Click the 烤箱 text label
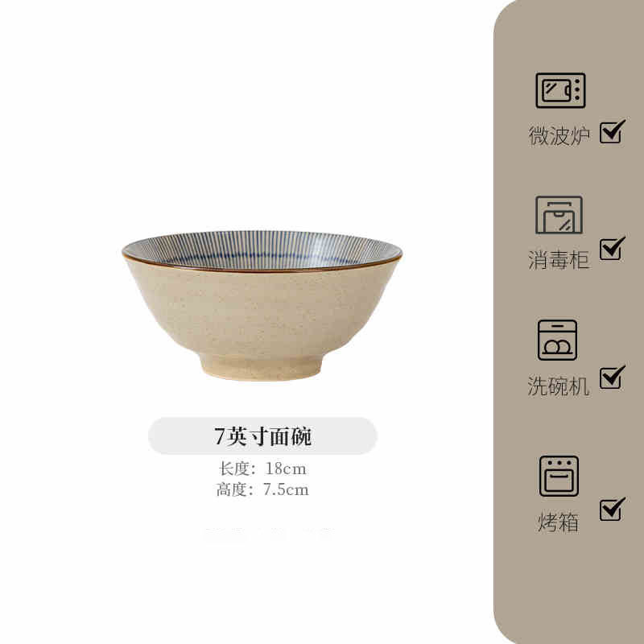The height and width of the screenshot is (644, 644). (x=558, y=522)
